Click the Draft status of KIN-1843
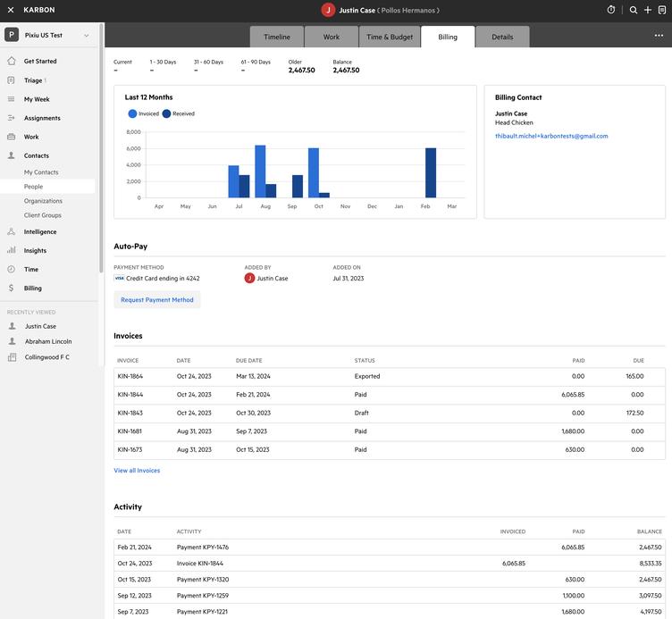The image size is (672, 619). coord(361,413)
